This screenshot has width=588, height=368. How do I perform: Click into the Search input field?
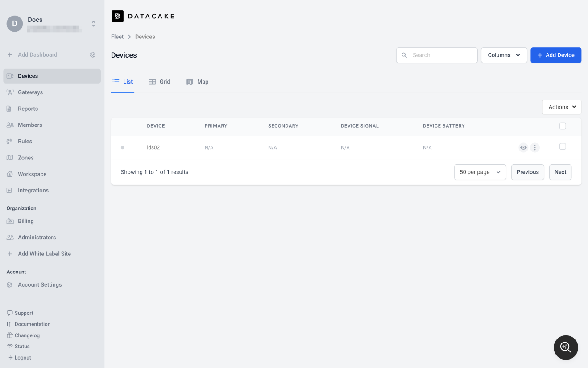coord(437,55)
